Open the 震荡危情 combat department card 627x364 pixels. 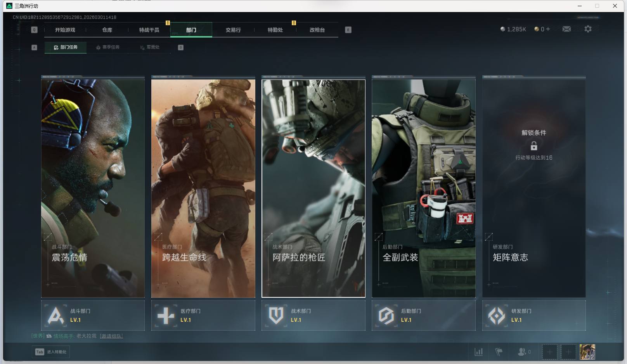(x=93, y=188)
